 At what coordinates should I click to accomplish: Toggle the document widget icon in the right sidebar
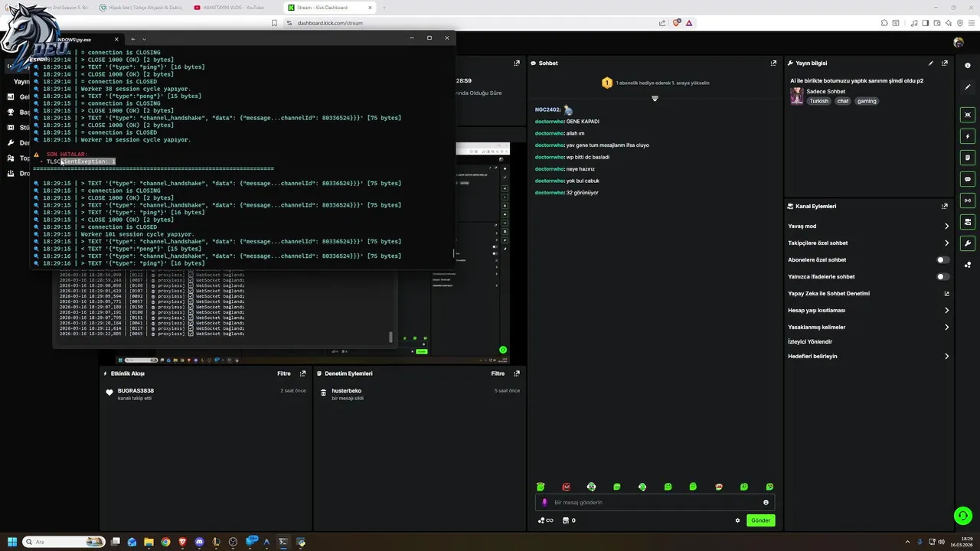pyautogui.click(x=968, y=158)
